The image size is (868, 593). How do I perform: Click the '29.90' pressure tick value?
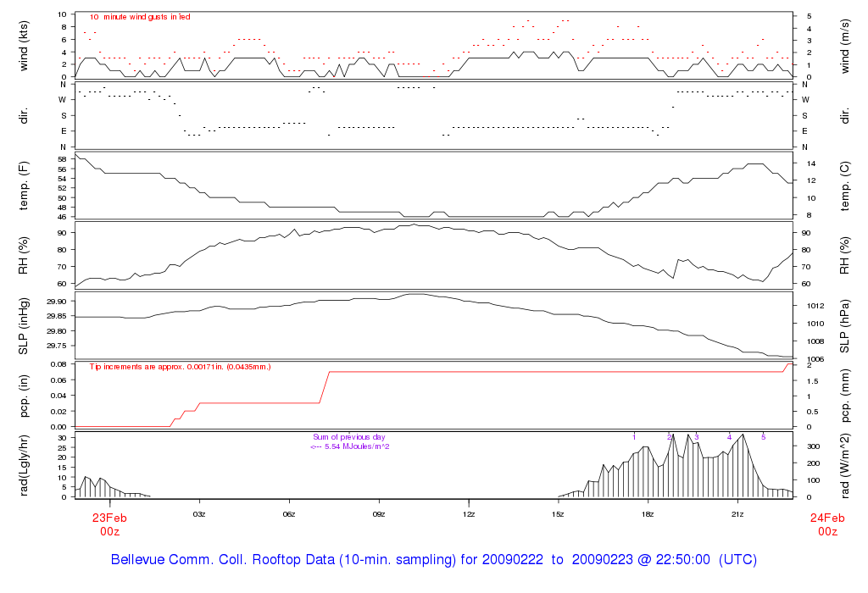57,302
